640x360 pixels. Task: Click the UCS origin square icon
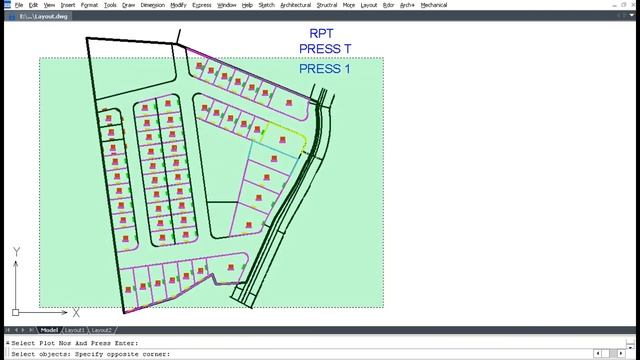point(16,312)
